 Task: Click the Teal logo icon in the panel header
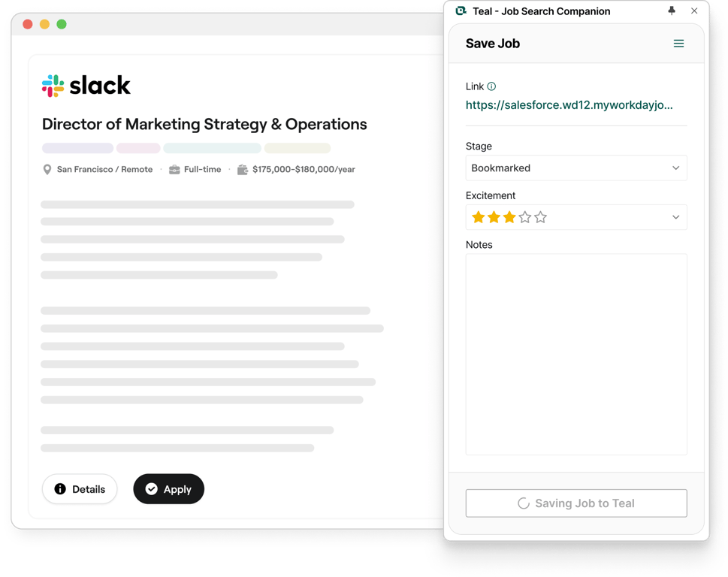pyautogui.click(x=461, y=11)
